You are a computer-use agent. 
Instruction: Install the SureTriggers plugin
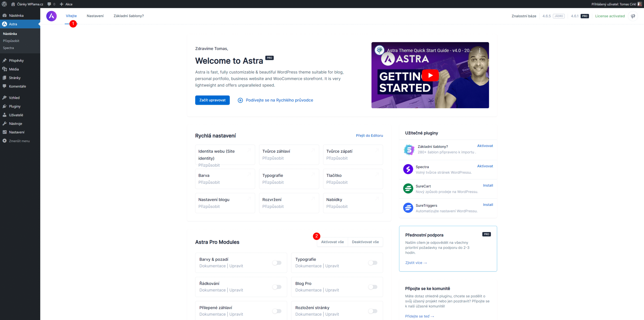pyautogui.click(x=488, y=205)
